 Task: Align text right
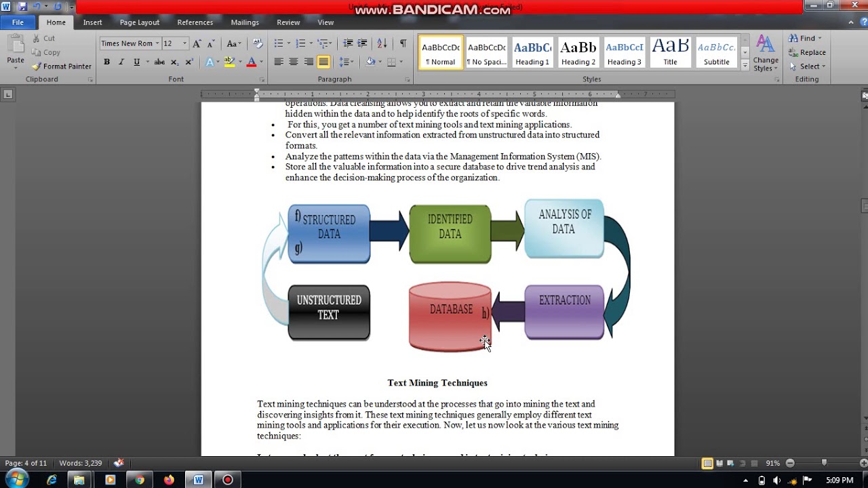[309, 62]
